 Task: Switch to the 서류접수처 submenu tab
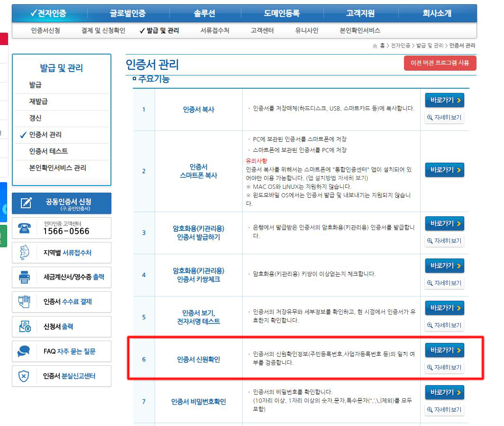click(214, 30)
